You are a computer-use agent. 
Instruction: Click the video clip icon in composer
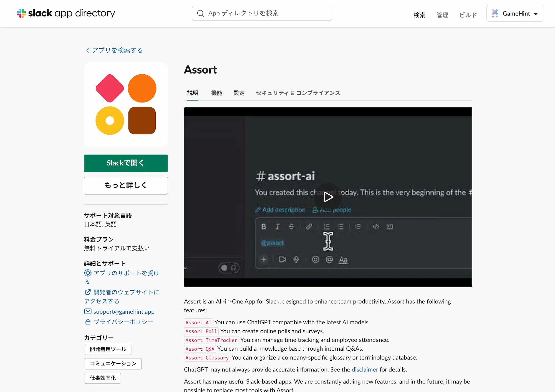tap(282, 259)
